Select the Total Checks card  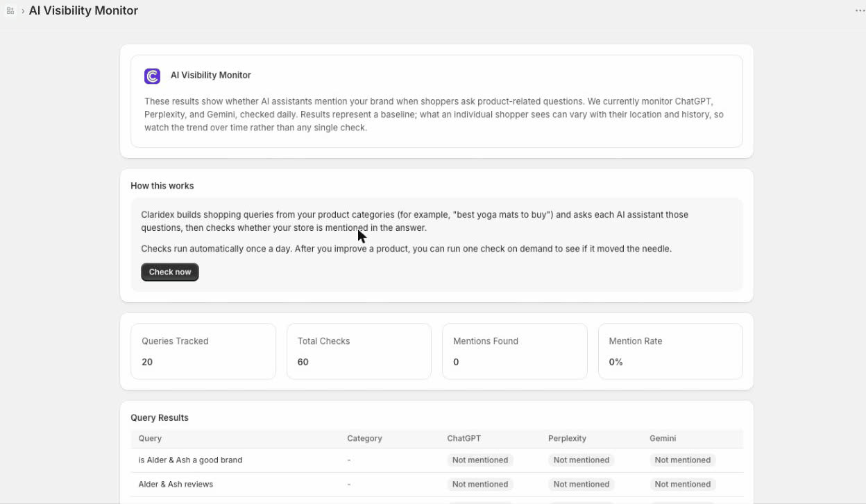pos(359,351)
